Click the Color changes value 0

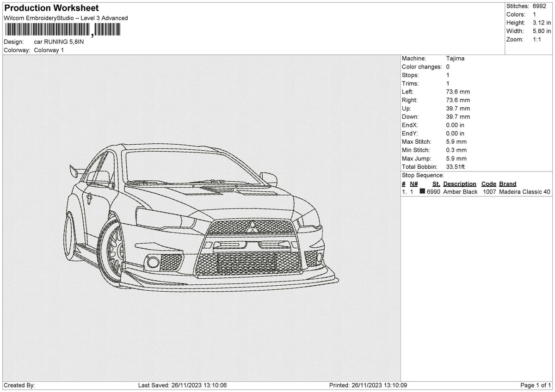(x=448, y=67)
